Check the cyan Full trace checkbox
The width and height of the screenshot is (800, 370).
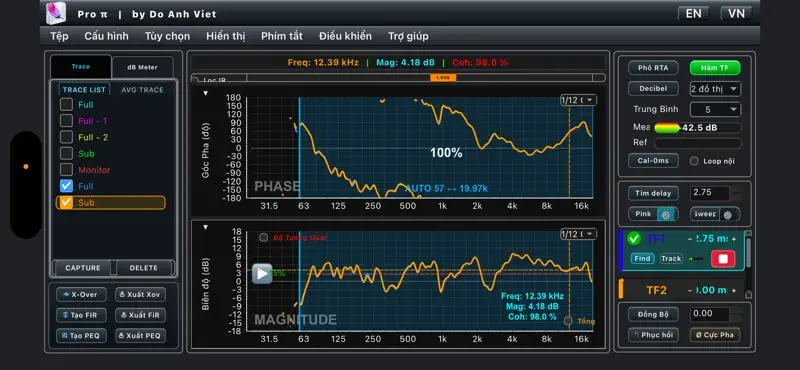tap(66, 105)
